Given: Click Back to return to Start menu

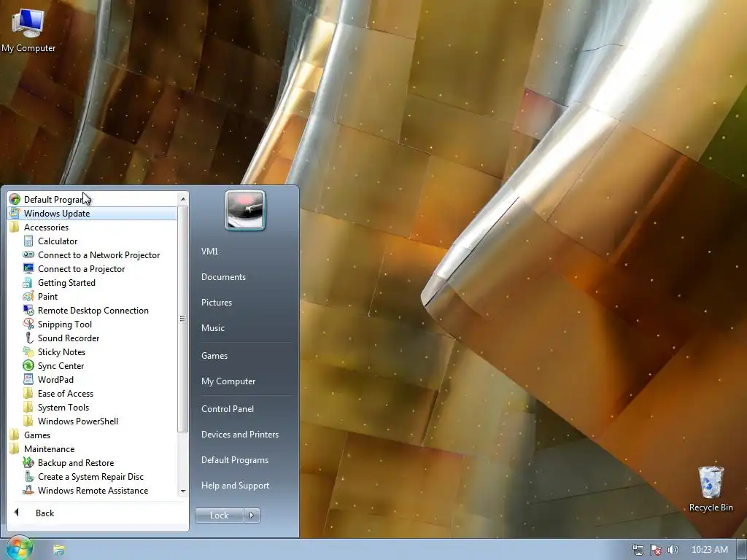Looking at the screenshot, I should (44, 513).
